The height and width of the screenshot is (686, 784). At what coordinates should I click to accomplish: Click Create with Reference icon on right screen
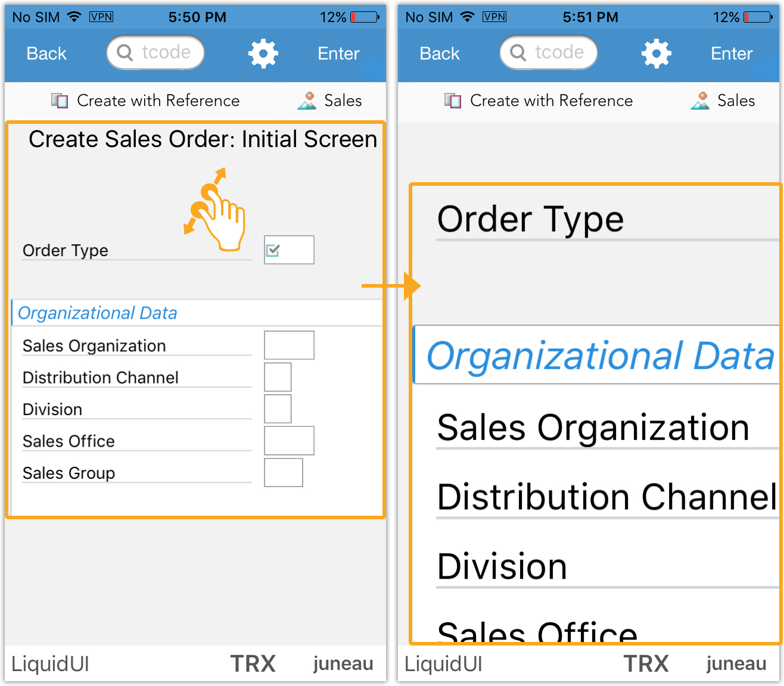pos(453,101)
